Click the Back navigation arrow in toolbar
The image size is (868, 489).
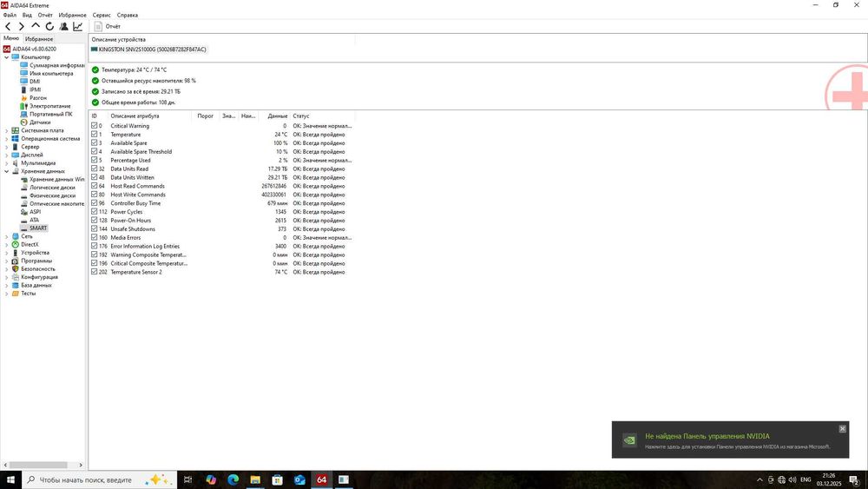(8, 26)
